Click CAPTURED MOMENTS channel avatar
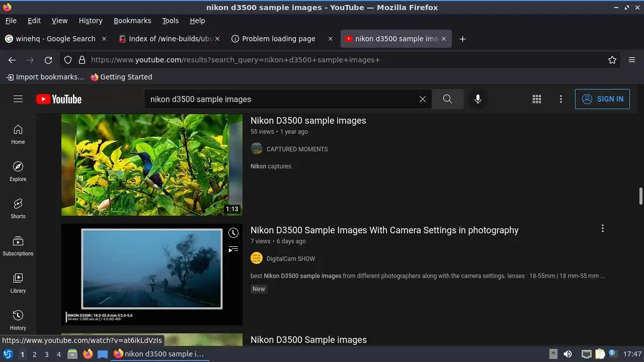Image resolution: width=644 pixels, height=362 pixels. pyautogui.click(x=257, y=149)
